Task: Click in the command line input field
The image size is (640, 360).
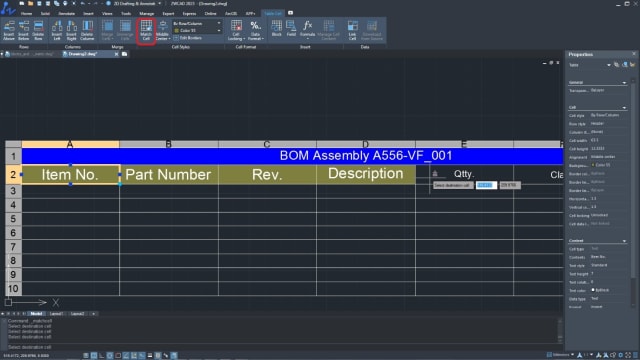Action: click(x=282, y=347)
